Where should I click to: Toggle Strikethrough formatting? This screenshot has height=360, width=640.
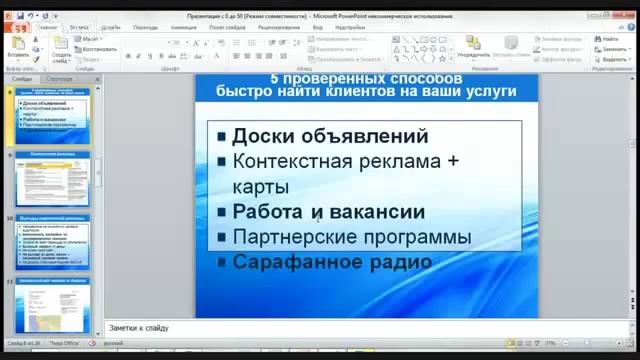172,56
